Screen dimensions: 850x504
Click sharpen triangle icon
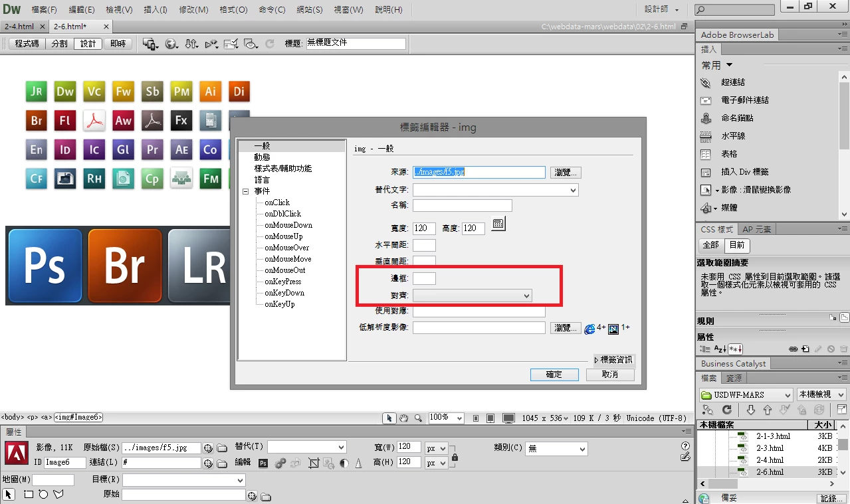pos(358,463)
